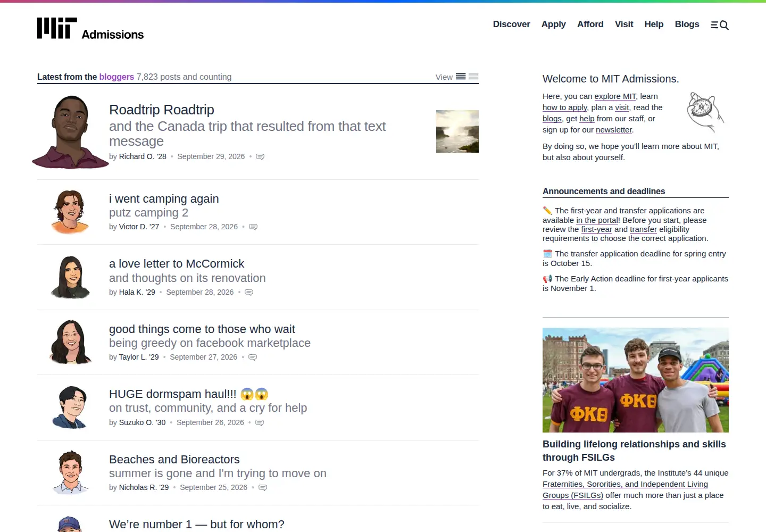Image resolution: width=766 pixels, height=532 pixels.
Task: Click author name Nicholas R. '29
Action: pyautogui.click(x=144, y=488)
